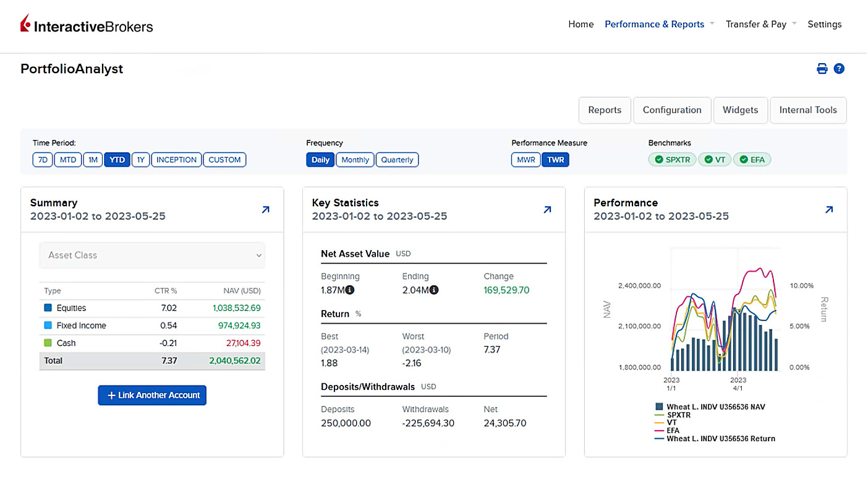Open Settings from the navigation bar
The width and height of the screenshot is (868, 479).
825,24
